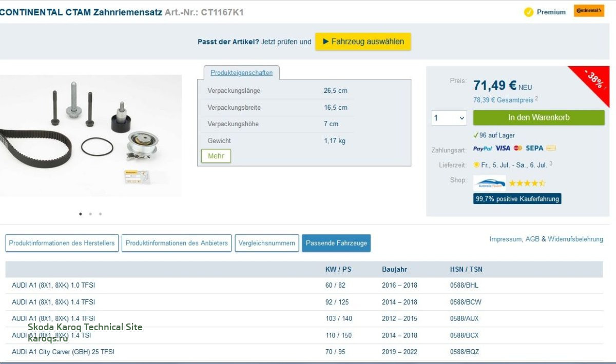Click HSN/TSN value 0588/BQZ
Screen dimensions: 616x364
pos(465,352)
